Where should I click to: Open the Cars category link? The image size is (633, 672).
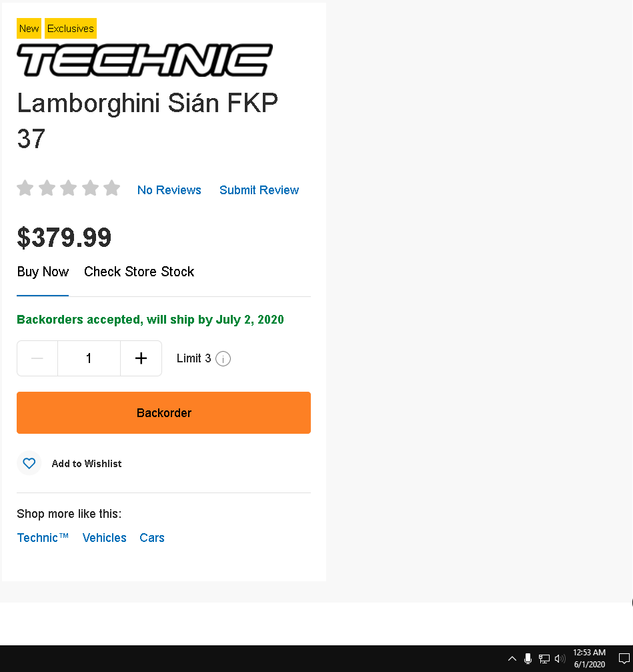pos(152,538)
